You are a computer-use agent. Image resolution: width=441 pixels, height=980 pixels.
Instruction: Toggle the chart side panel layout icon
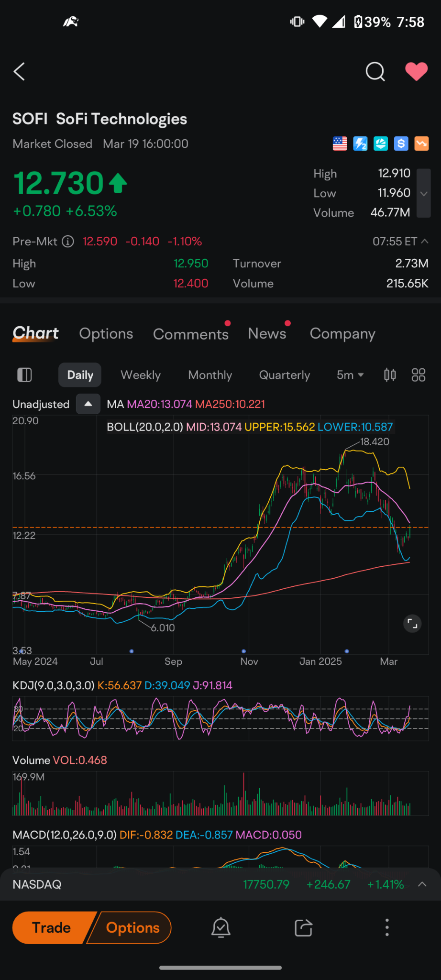point(24,375)
